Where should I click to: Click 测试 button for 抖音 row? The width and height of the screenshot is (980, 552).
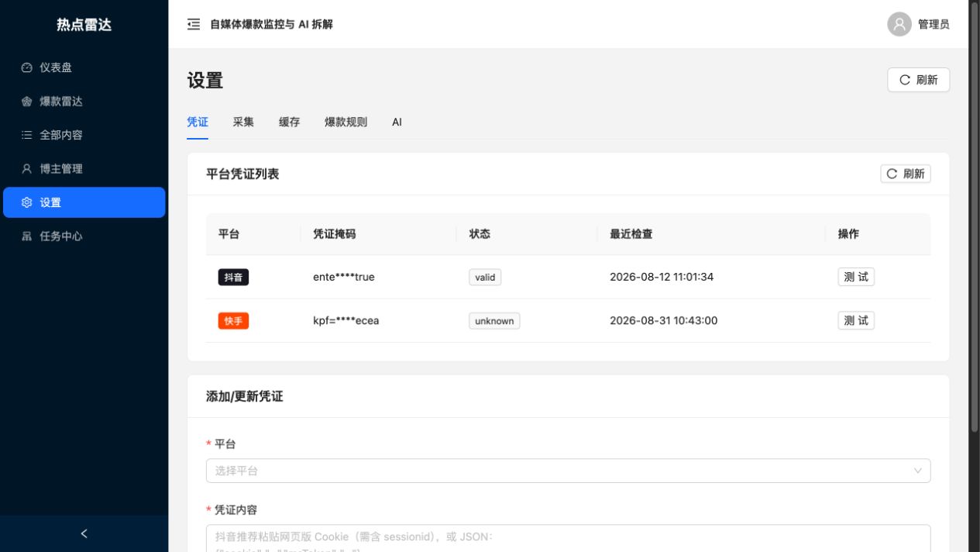click(856, 277)
